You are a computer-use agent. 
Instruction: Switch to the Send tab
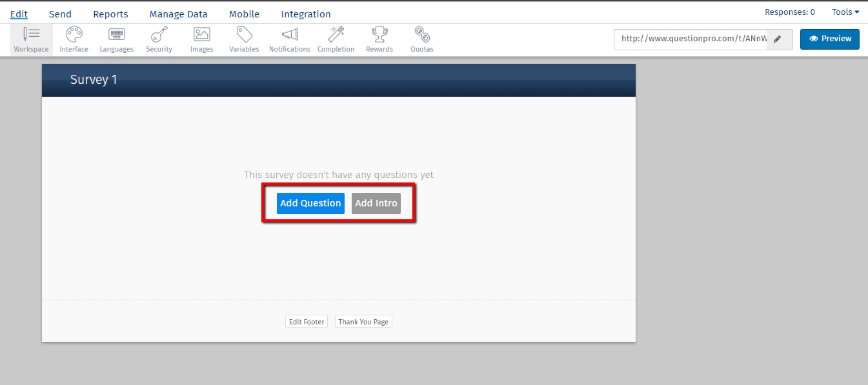pos(60,14)
